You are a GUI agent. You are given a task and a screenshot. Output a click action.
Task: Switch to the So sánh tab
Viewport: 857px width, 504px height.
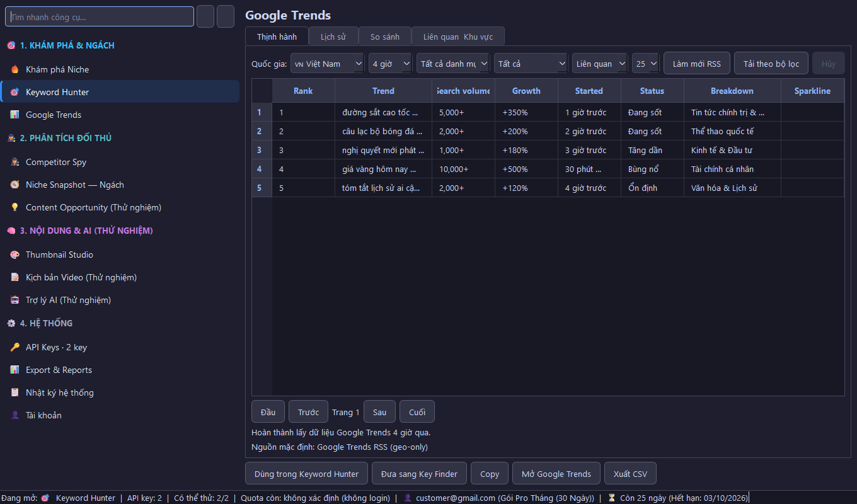[385, 37]
